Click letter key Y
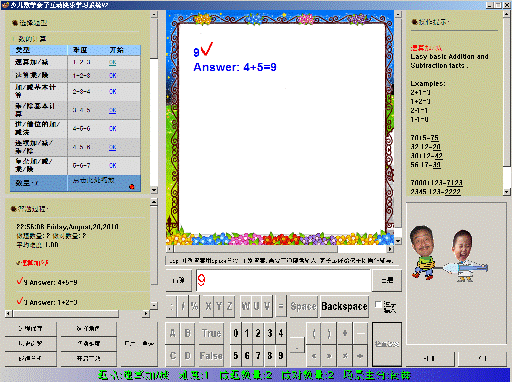The image size is (512, 382). pos(219,306)
